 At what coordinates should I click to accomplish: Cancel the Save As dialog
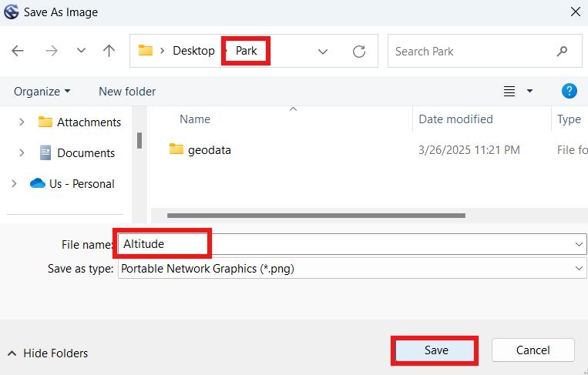click(x=533, y=350)
